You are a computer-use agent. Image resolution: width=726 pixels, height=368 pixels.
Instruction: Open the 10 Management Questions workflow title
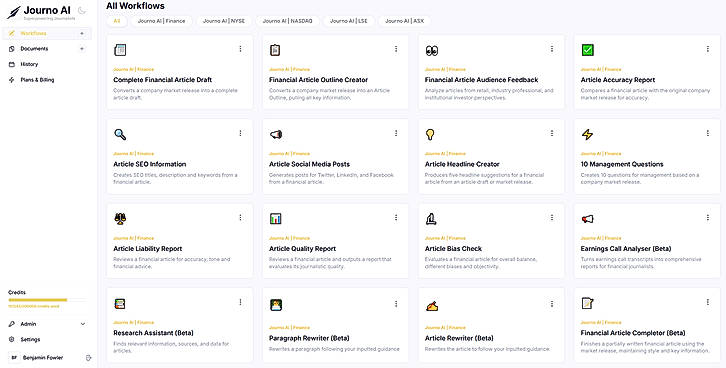tap(622, 164)
